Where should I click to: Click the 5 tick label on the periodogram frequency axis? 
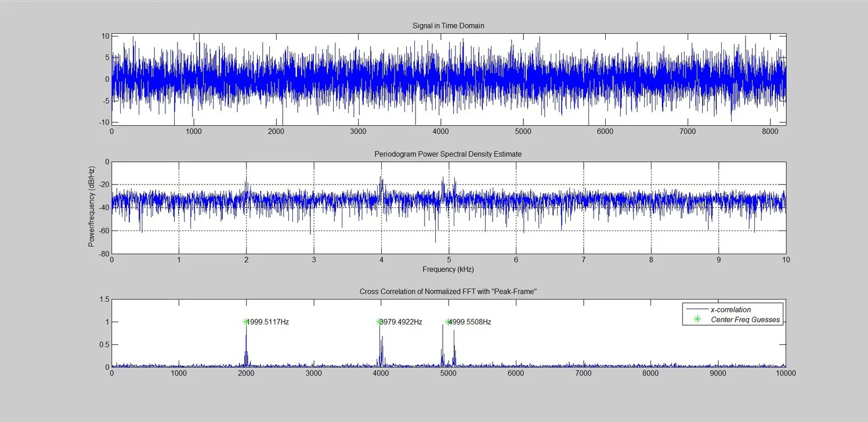point(449,261)
